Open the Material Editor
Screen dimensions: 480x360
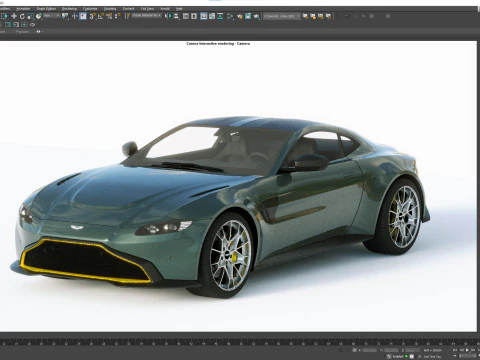(x=230, y=16)
